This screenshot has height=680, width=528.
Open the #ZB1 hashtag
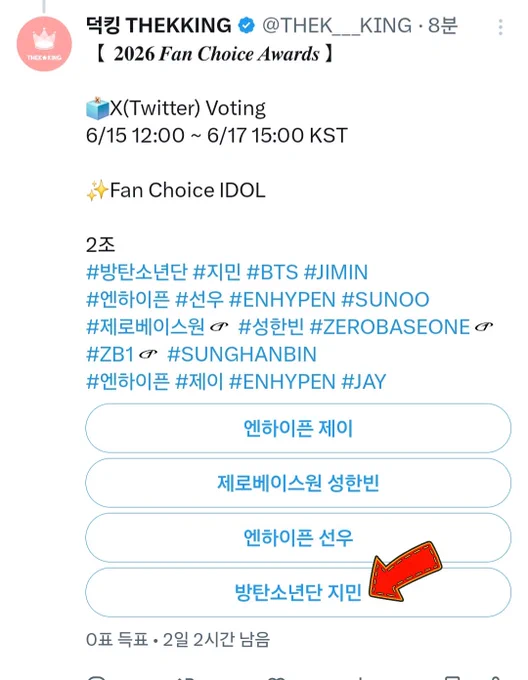pos(110,354)
